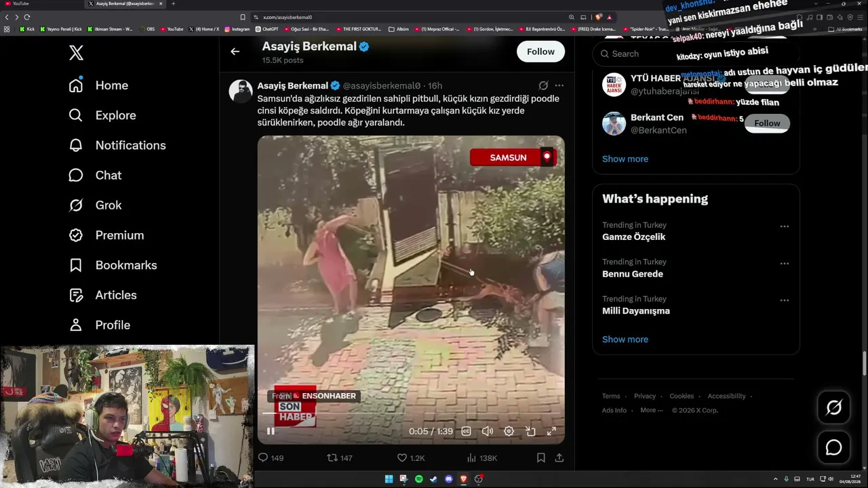This screenshot has width=868, height=488.
Task: Show more who-to-follow suggestions
Action: click(625, 159)
